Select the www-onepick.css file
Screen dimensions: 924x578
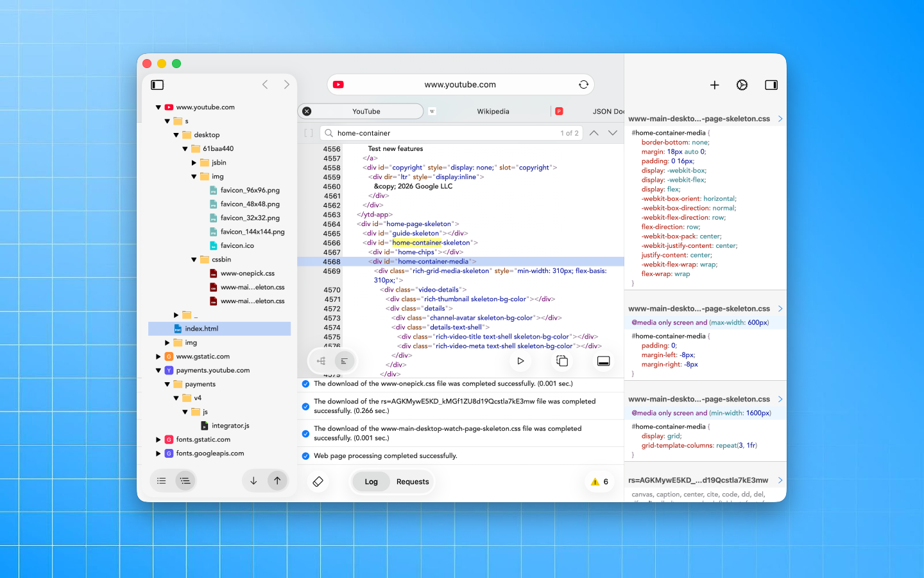coord(247,274)
